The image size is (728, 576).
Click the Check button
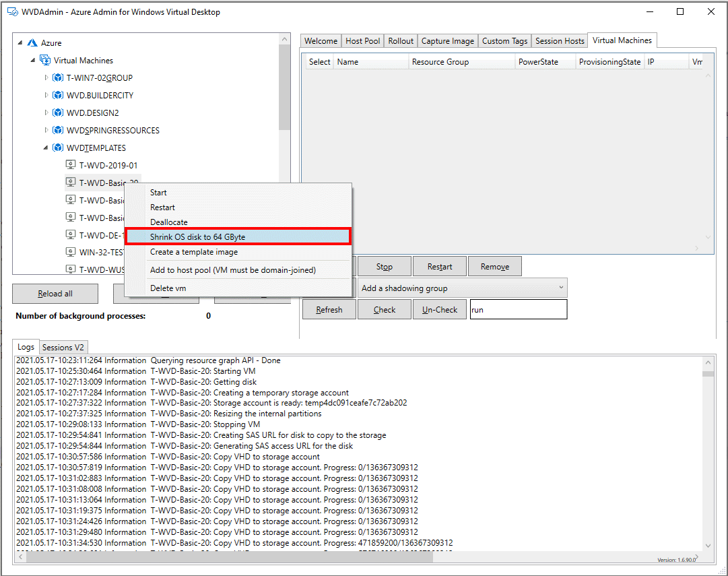[385, 309]
